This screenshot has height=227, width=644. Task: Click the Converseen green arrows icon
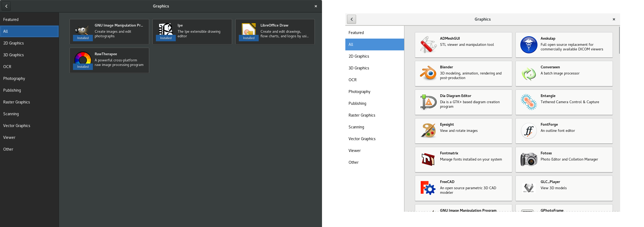point(529,74)
